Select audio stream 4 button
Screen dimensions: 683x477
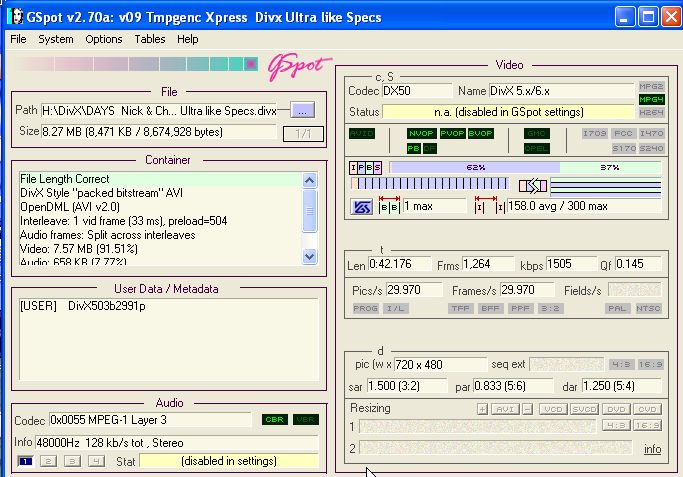click(96, 461)
